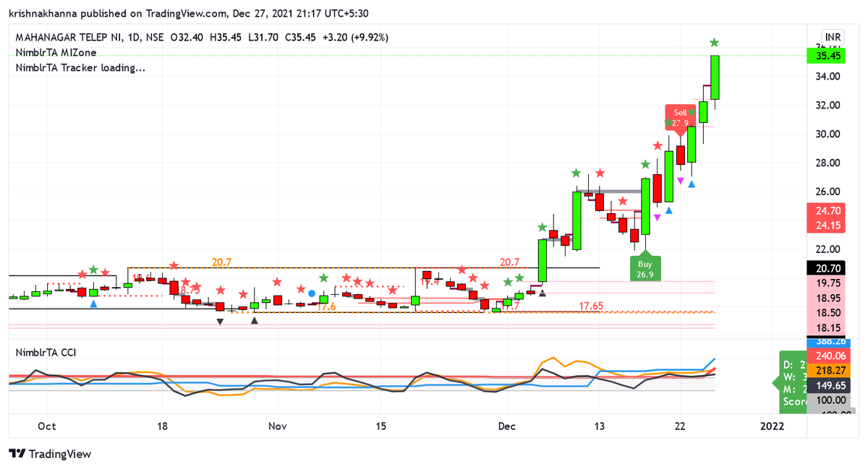Click the red 24.15 price label
Viewport: 868px width, 469px height.
827,225
